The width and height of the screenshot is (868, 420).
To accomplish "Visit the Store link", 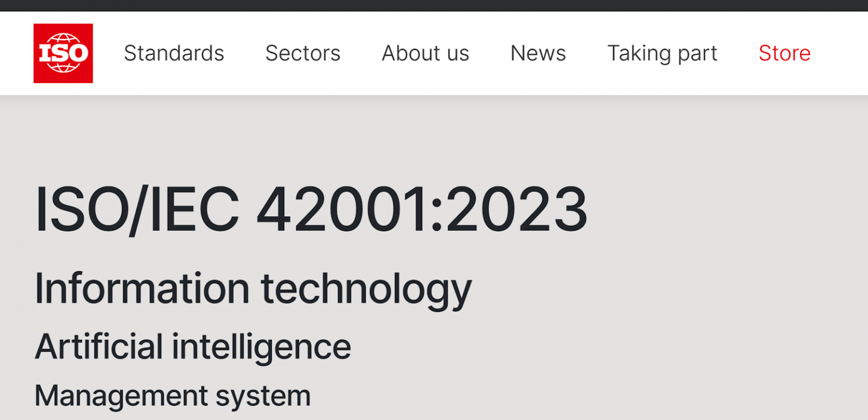I will [784, 53].
